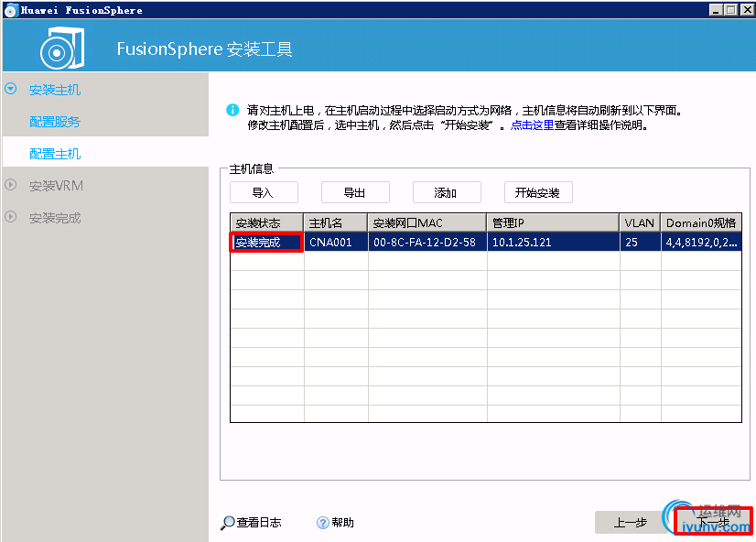Screen dimensions: 756x542
Task: Click the FusionSphere disc logo in header
Action: [61, 49]
